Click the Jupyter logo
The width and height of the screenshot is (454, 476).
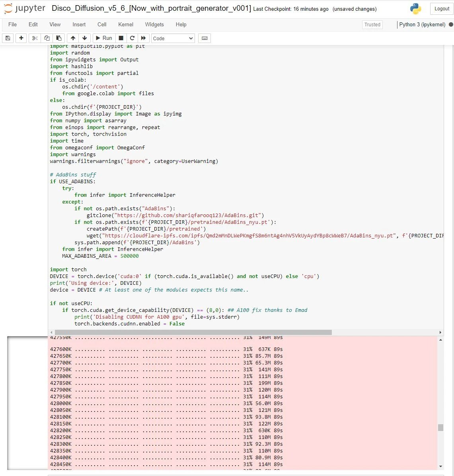point(24,8)
